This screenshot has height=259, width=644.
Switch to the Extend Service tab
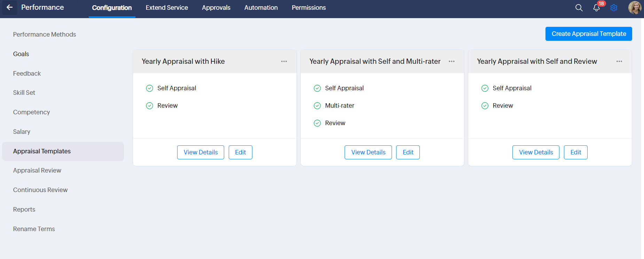pyautogui.click(x=167, y=8)
